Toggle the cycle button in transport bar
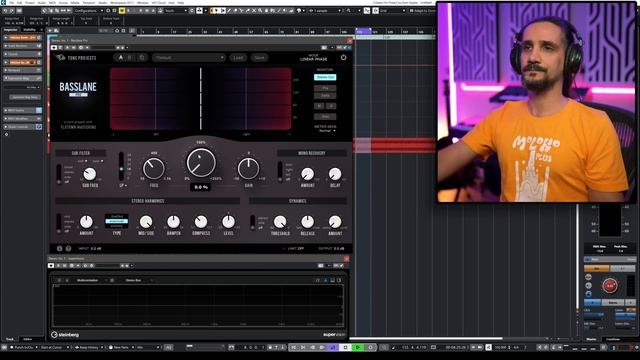 pos(333,347)
